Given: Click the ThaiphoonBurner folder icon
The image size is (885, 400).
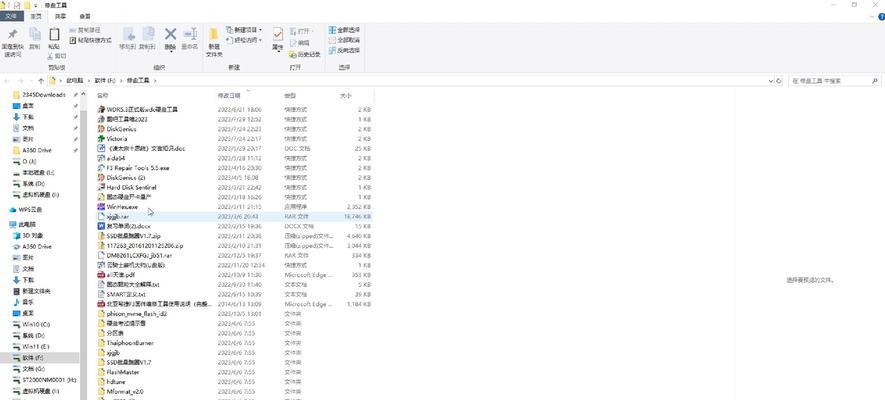Looking at the screenshot, I should point(102,343).
